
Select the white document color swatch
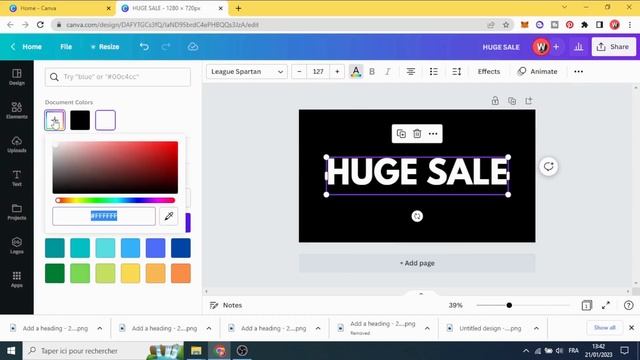[x=105, y=120]
